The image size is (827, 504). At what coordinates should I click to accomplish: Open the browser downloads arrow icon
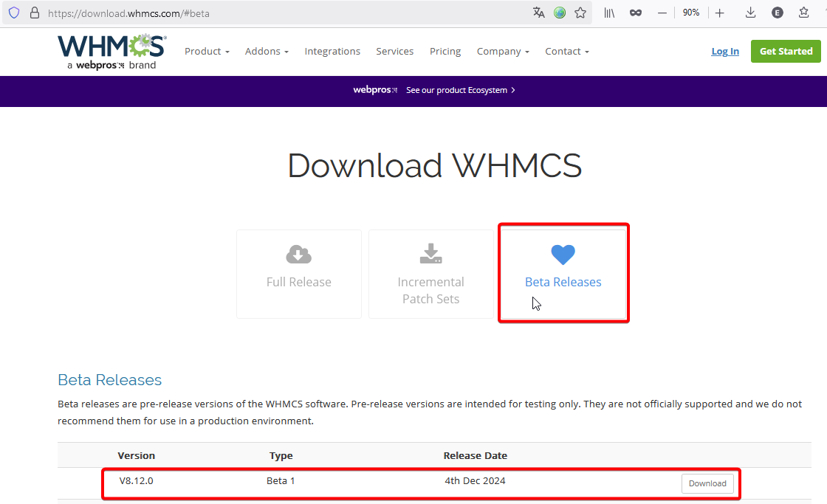tap(750, 13)
